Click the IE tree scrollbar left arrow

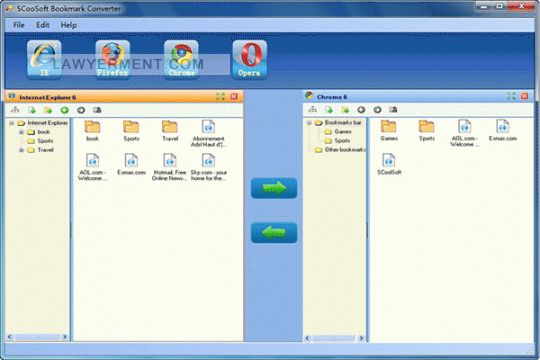10,337
